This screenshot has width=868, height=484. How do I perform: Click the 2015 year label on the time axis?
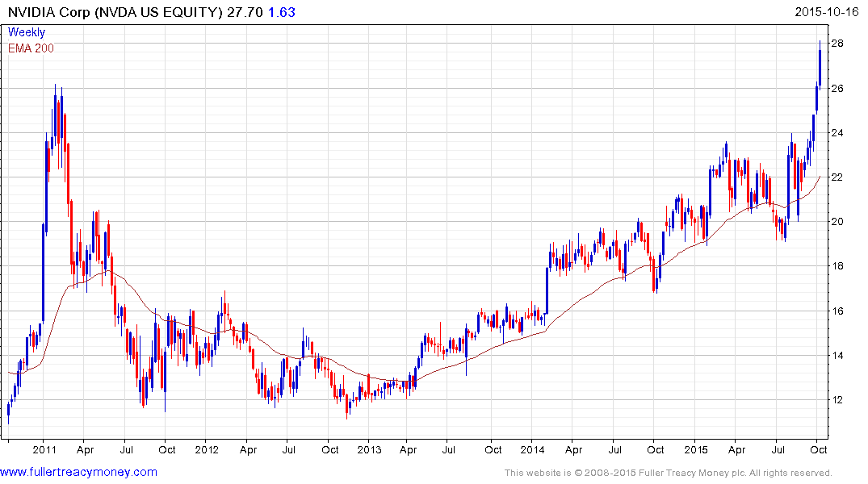pyautogui.click(x=696, y=449)
